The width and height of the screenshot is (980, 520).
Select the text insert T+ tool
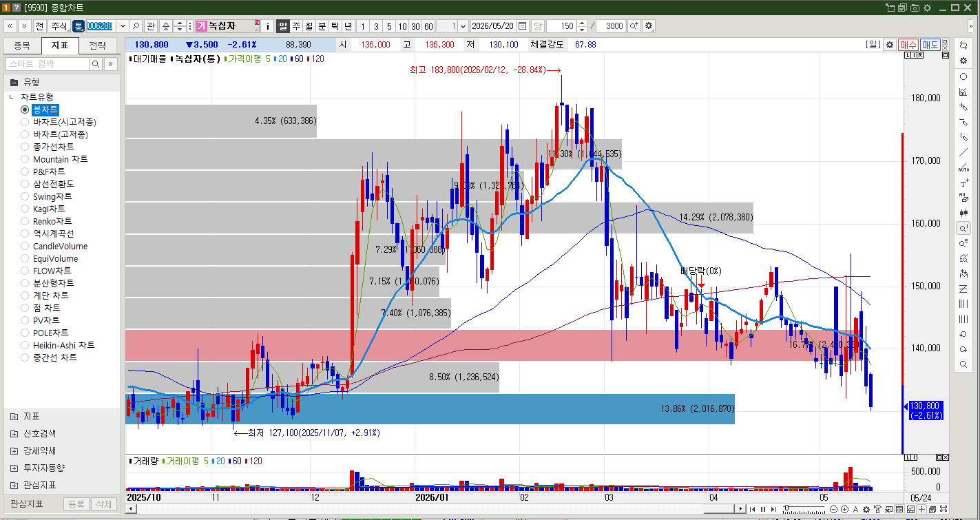963,183
